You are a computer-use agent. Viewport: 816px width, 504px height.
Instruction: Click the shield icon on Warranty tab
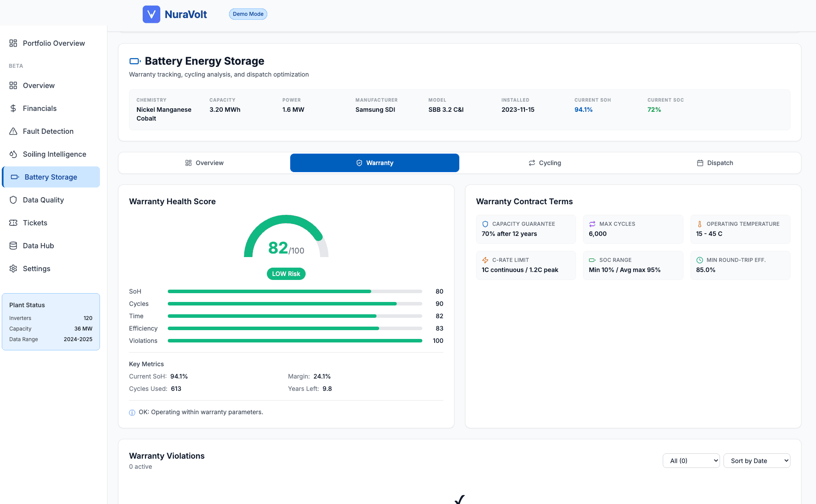[359, 163]
